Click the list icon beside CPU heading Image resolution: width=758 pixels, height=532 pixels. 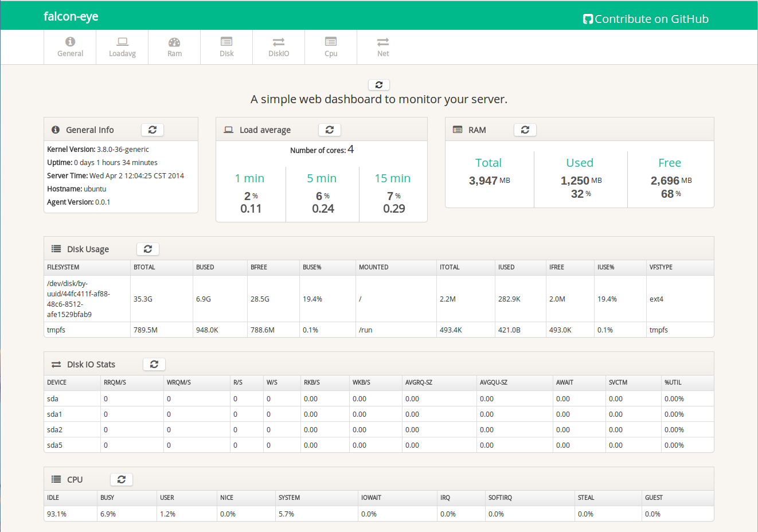(x=56, y=479)
